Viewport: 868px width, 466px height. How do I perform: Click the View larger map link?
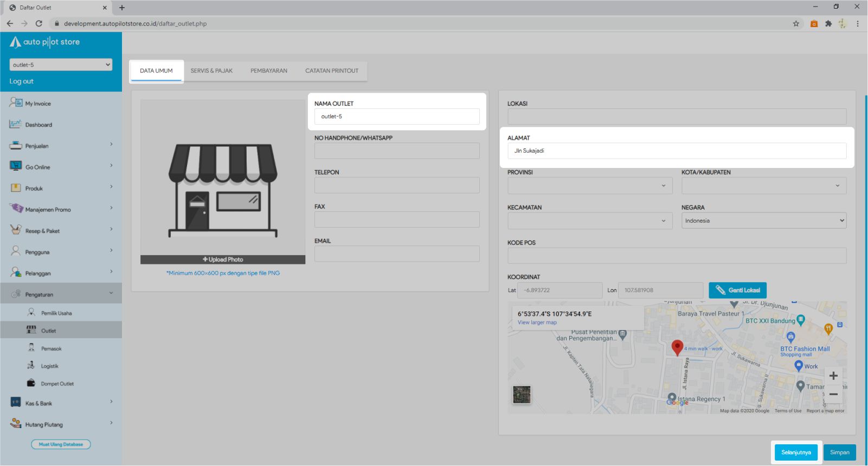pos(537,322)
